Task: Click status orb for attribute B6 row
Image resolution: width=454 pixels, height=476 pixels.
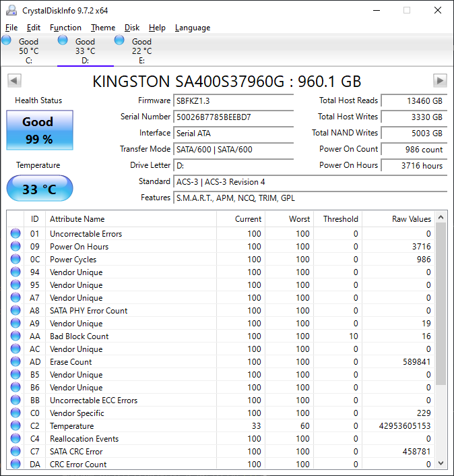Action: coord(15,387)
